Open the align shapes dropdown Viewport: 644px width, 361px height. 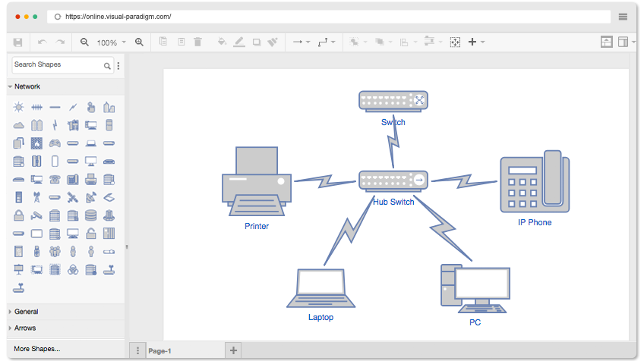[x=409, y=42]
